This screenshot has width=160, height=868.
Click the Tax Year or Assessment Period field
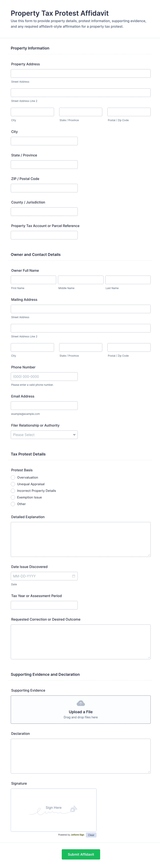pyautogui.click(x=44, y=605)
